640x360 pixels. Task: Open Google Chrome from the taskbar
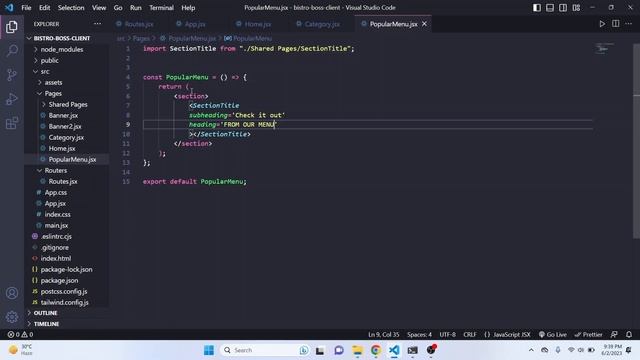[376, 350]
